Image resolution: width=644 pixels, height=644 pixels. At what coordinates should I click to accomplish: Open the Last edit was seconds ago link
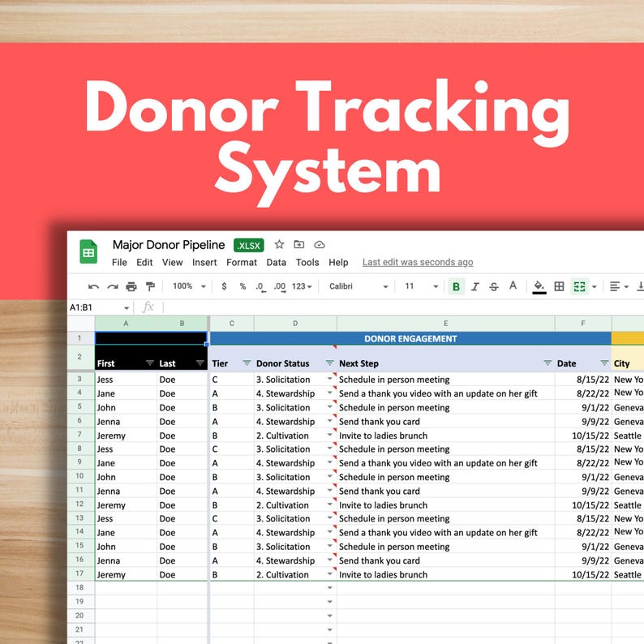click(x=418, y=263)
